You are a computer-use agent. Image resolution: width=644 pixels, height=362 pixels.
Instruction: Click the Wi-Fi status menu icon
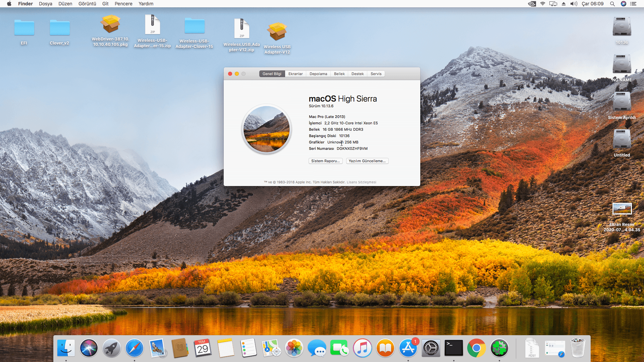(542, 4)
